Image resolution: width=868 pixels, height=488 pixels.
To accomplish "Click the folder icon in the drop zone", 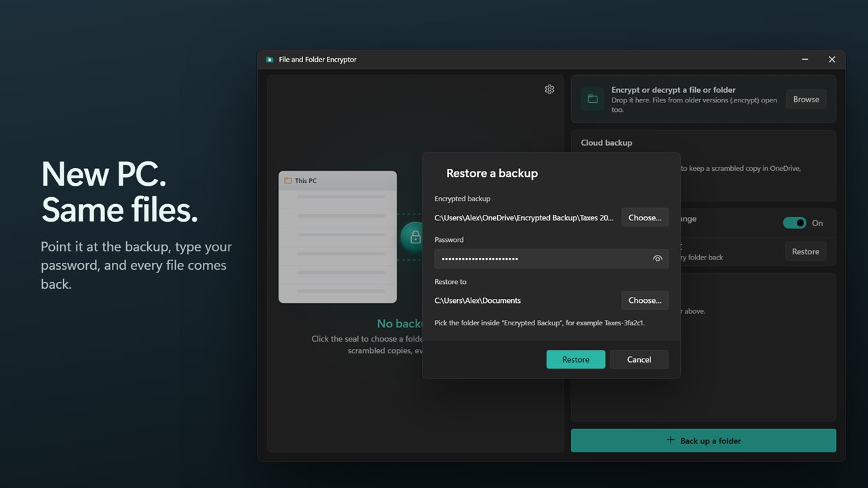I will (593, 99).
